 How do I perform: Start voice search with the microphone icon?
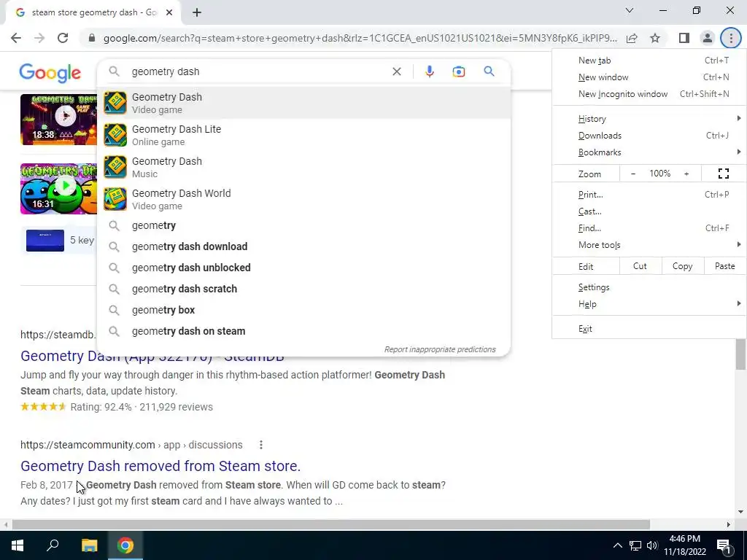429,71
